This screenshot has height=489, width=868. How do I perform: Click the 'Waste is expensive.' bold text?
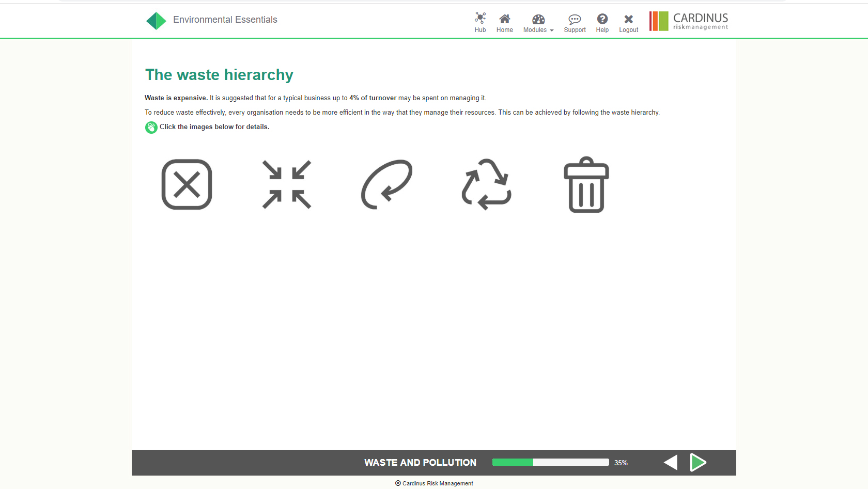(176, 98)
